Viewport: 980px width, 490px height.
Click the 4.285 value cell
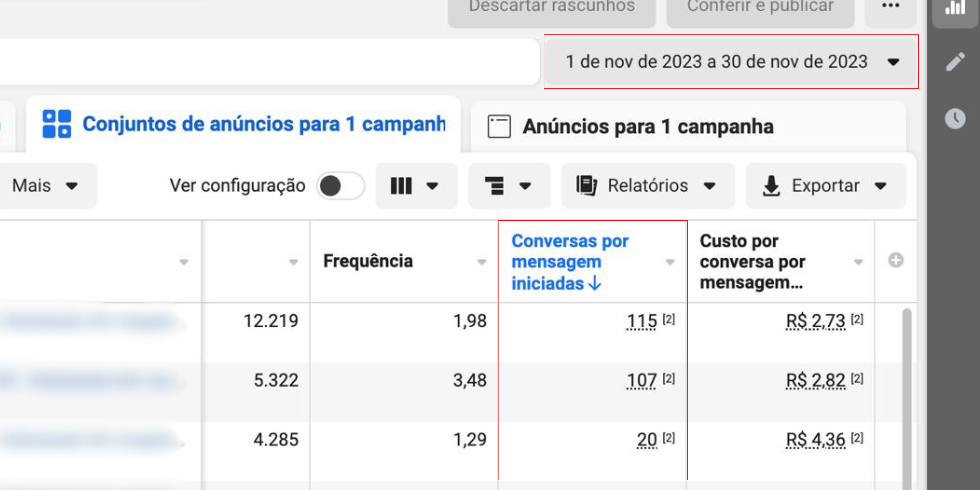(x=276, y=440)
